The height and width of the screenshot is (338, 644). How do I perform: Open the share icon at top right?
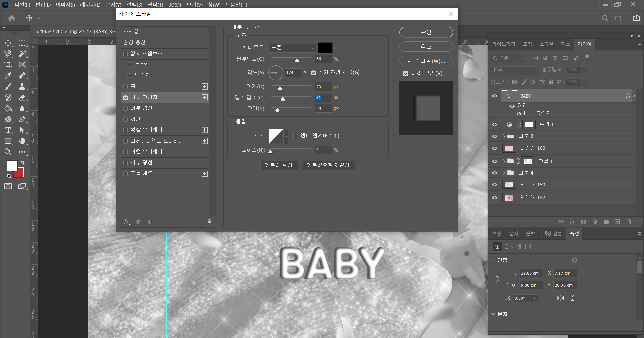[637, 18]
